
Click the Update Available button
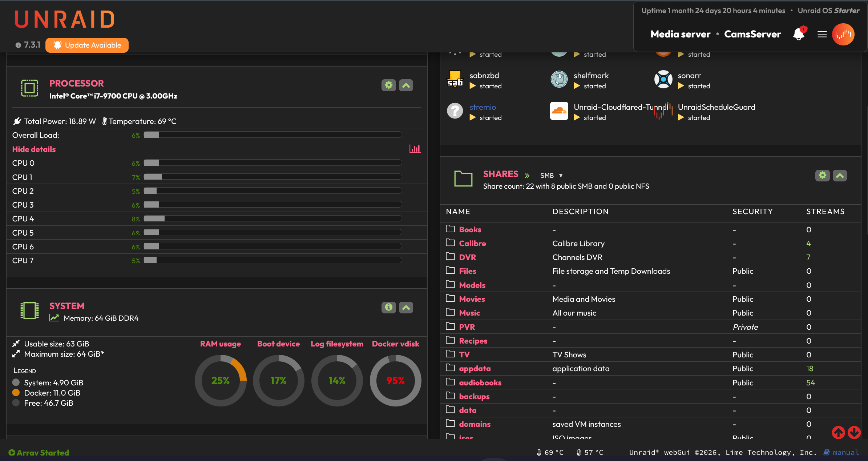click(87, 45)
